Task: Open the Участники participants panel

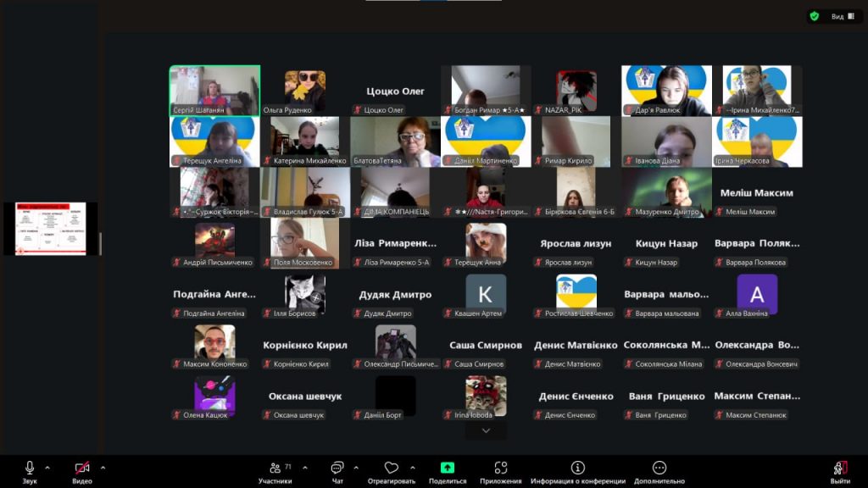Action: (x=275, y=471)
